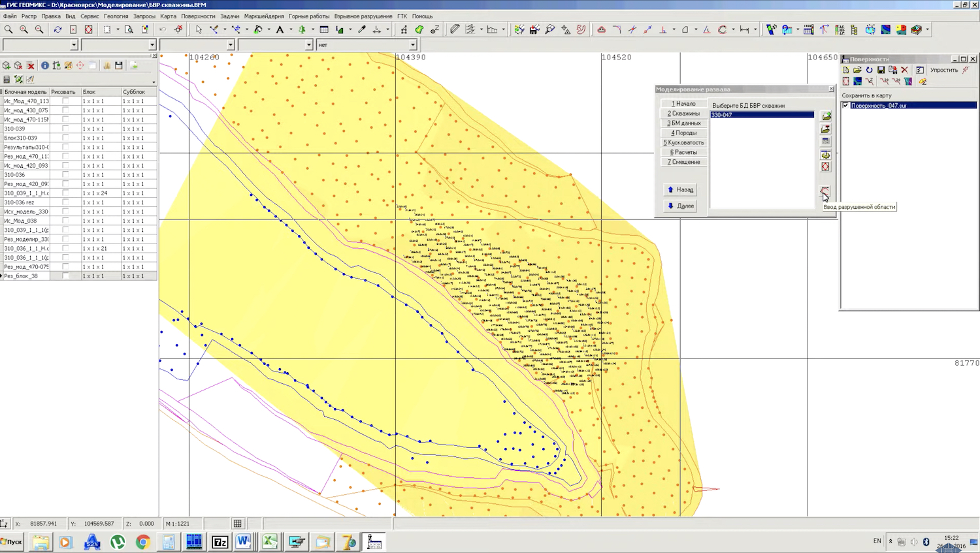Toggle Рисовать checkbox for Ис_Мод_470_113 row
The height and width of the screenshot is (553, 980).
(65, 101)
